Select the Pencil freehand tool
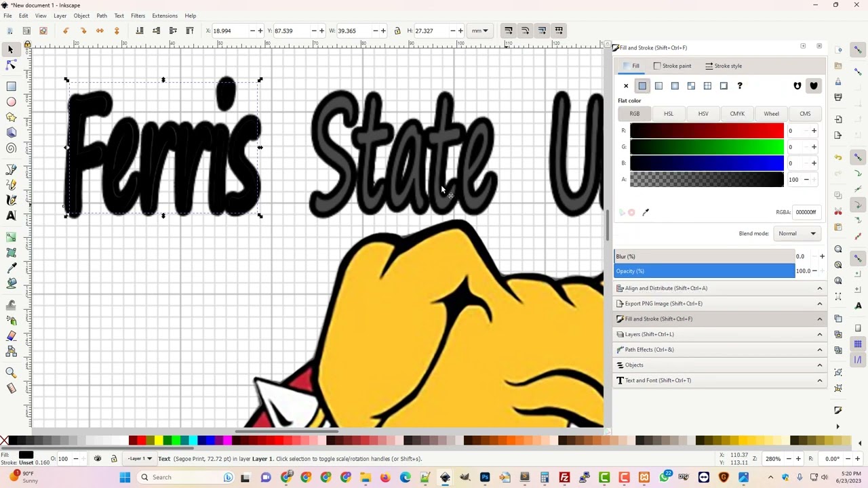Viewport: 868px width, 488px height. (x=11, y=184)
